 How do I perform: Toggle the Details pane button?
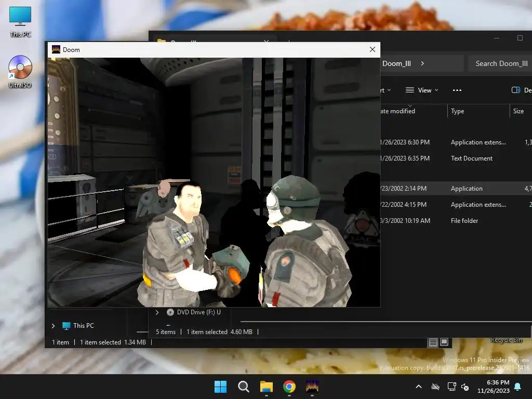click(x=521, y=90)
